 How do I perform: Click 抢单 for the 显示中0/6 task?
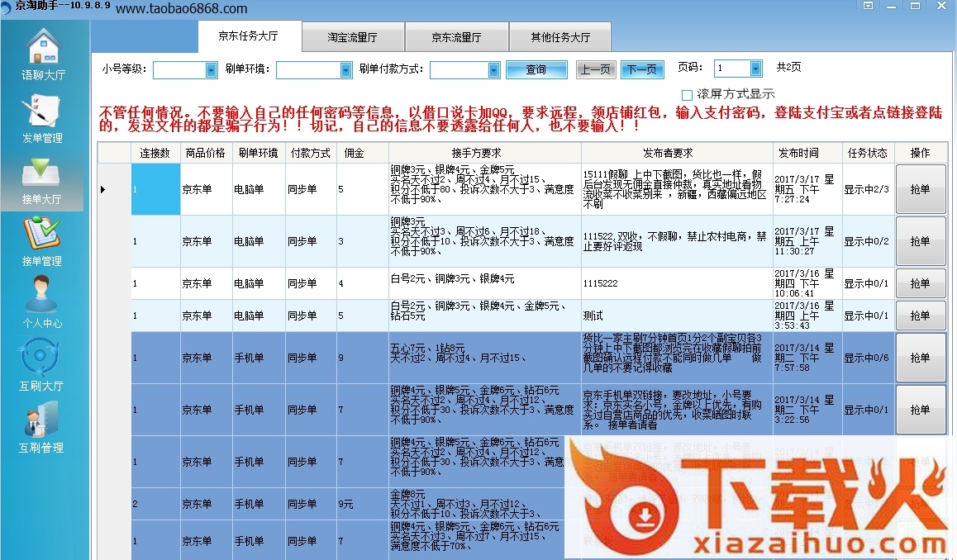point(921,358)
